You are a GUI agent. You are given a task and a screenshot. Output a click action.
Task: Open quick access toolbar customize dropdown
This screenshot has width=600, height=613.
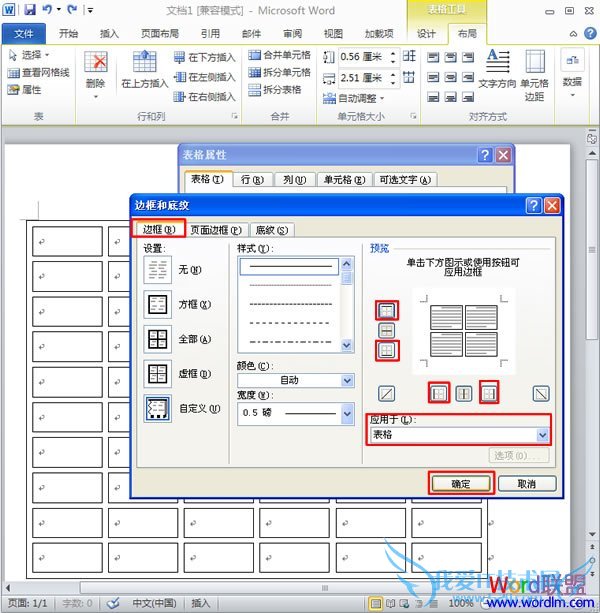(x=90, y=10)
